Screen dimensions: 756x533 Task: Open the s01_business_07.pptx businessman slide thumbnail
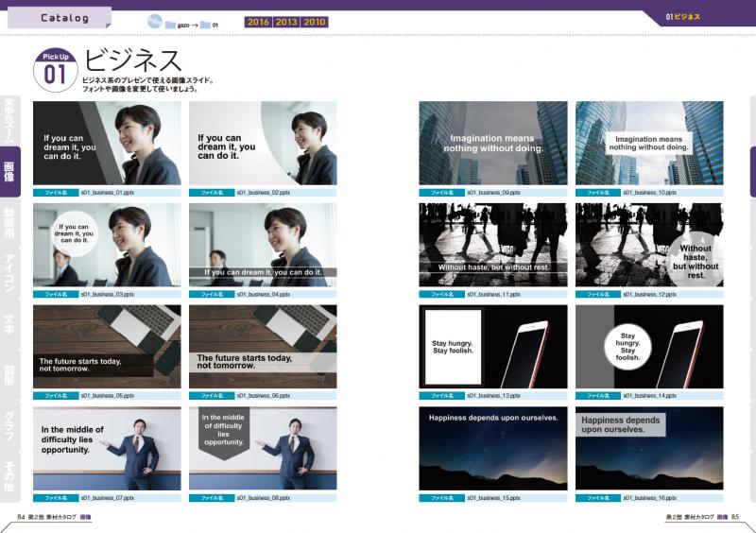(x=107, y=449)
